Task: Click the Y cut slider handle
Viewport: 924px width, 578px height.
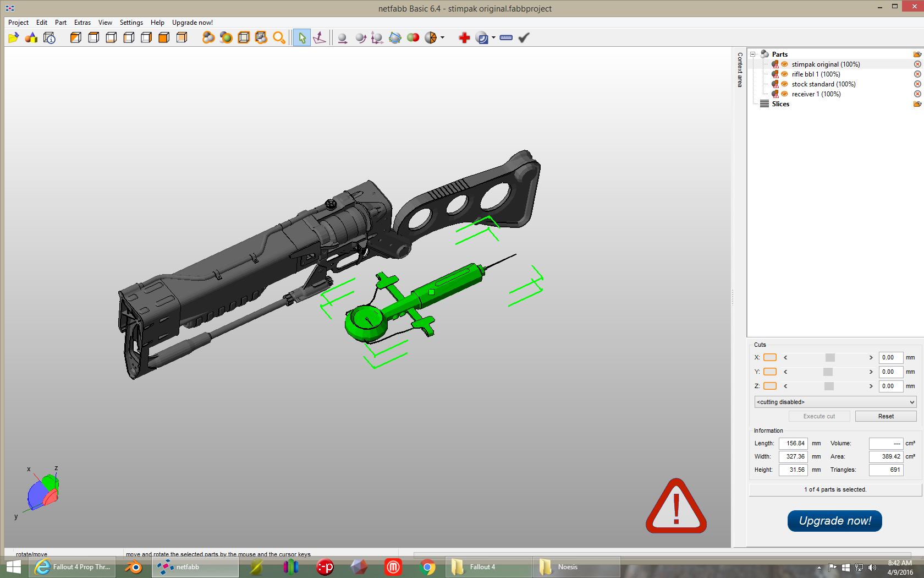Action: pos(828,372)
